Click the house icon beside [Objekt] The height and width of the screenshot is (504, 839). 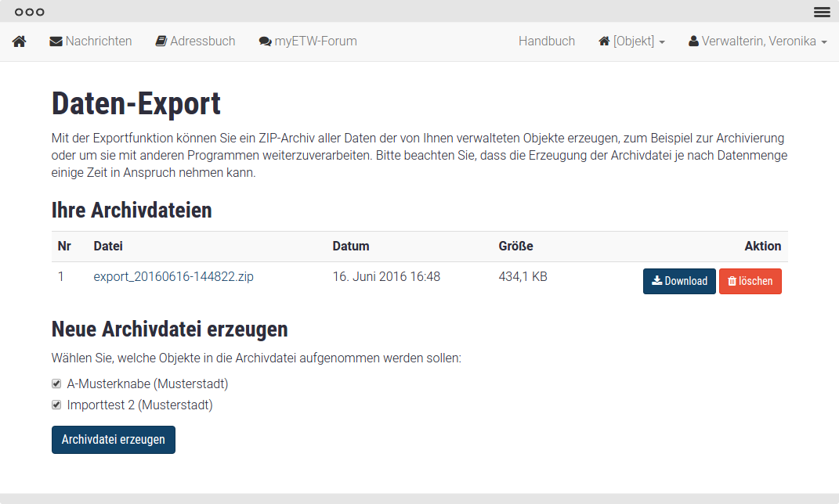(x=604, y=41)
